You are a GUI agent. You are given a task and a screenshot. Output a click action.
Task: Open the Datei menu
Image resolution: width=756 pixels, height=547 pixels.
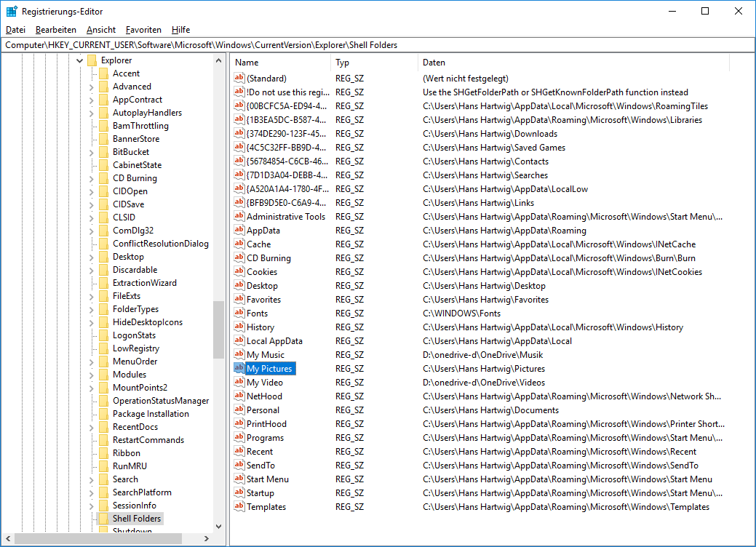tap(15, 29)
